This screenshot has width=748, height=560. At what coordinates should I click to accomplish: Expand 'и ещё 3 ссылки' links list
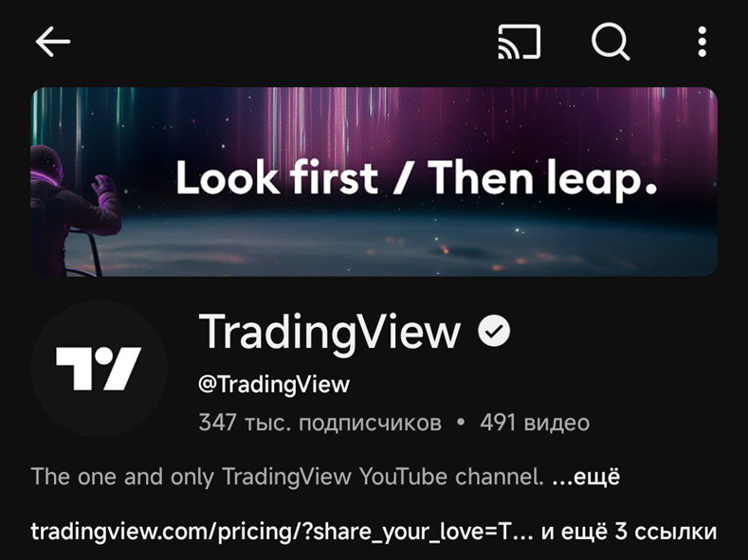pos(629,532)
